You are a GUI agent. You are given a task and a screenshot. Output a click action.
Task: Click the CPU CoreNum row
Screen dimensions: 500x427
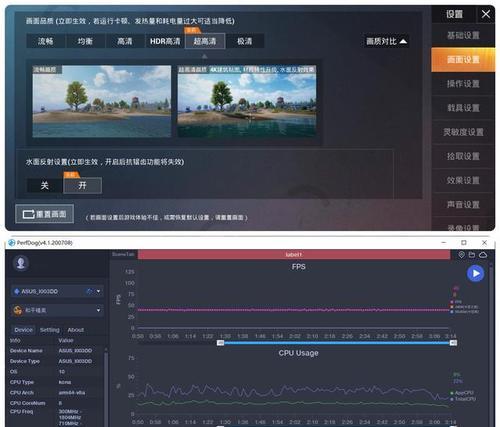[56, 403]
